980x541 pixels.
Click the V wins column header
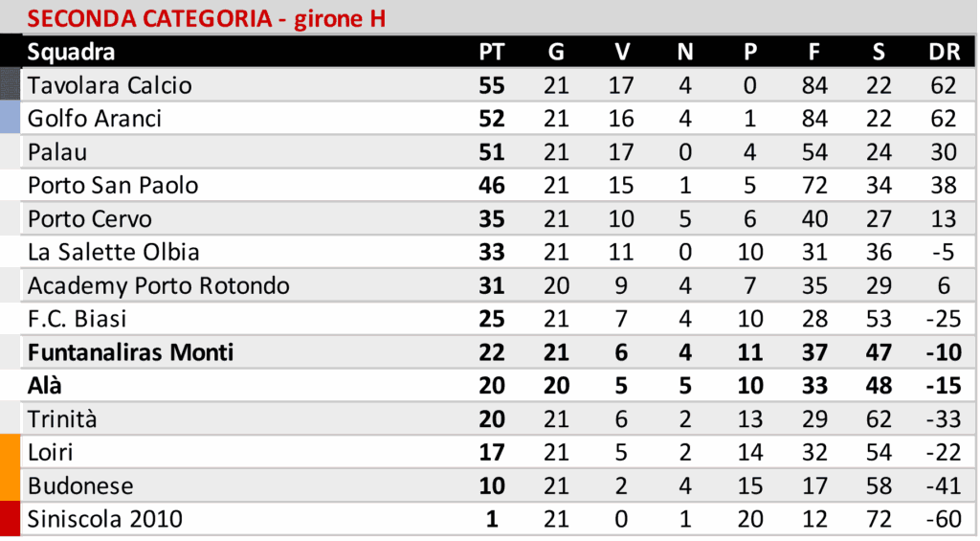tap(621, 52)
